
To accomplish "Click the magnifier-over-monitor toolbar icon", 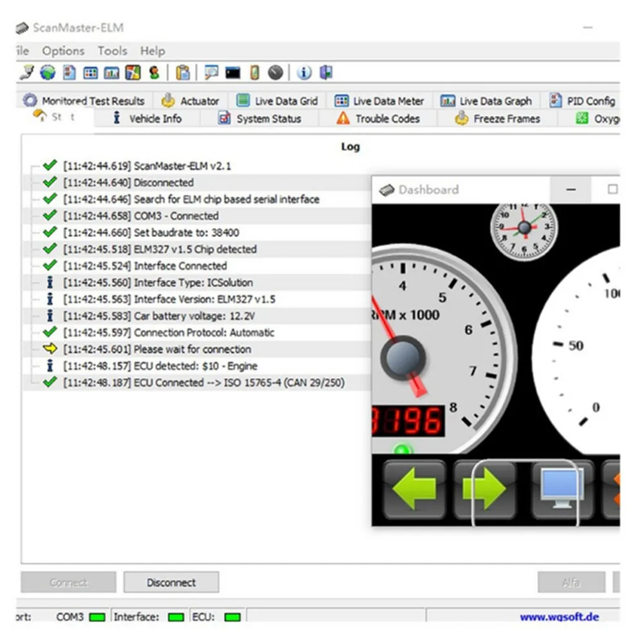I will pyautogui.click(x=211, y=73).
